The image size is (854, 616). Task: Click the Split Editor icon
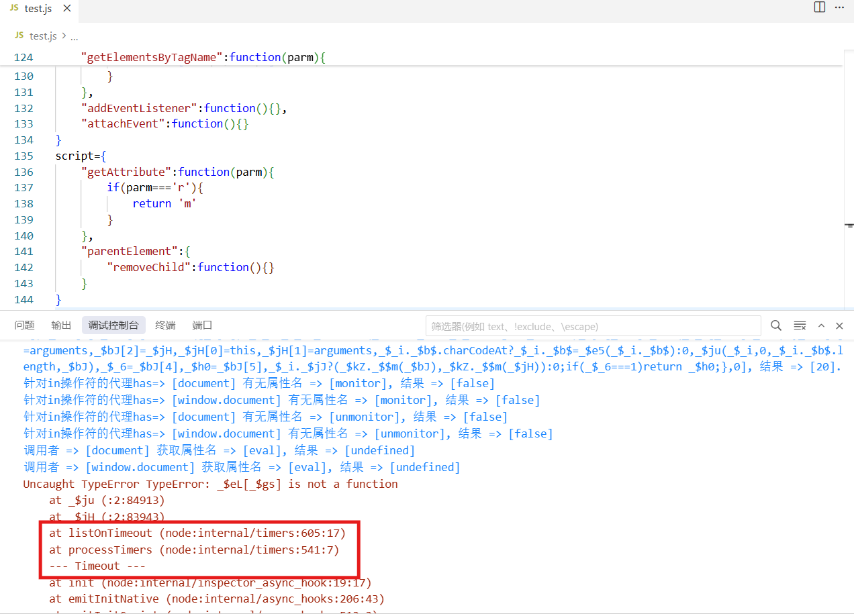(x=819, y=7)
